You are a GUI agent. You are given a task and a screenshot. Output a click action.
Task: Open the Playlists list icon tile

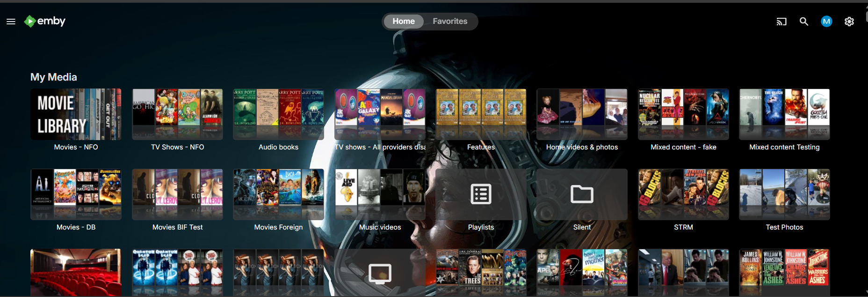481,194
